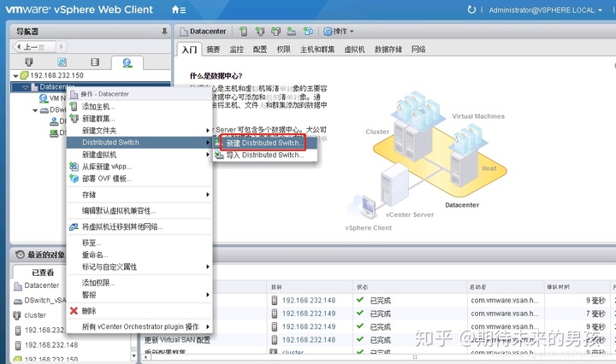Viewport: 616px width, 364px height.
Task: Click the refresh icon in top header
Action: click(471, 9)
